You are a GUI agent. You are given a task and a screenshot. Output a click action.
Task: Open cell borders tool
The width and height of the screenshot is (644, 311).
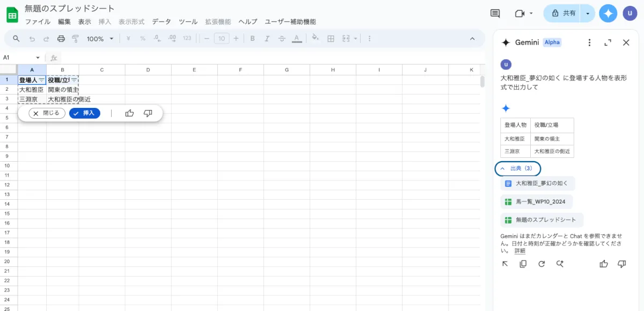331,39
